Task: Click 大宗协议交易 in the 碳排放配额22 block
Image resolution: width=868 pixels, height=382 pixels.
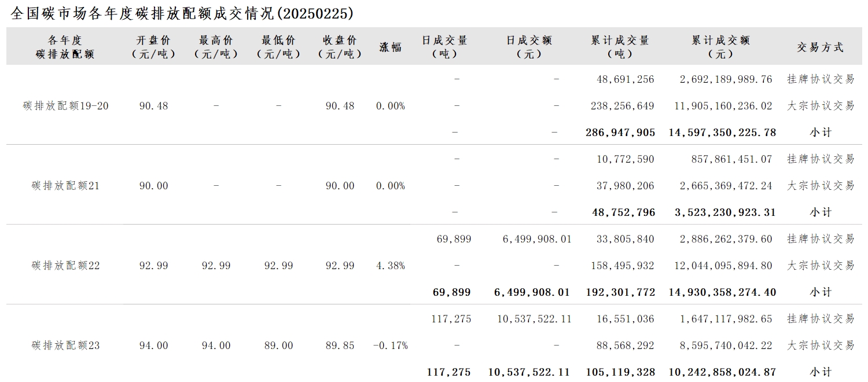Action: tap(821, 266)
